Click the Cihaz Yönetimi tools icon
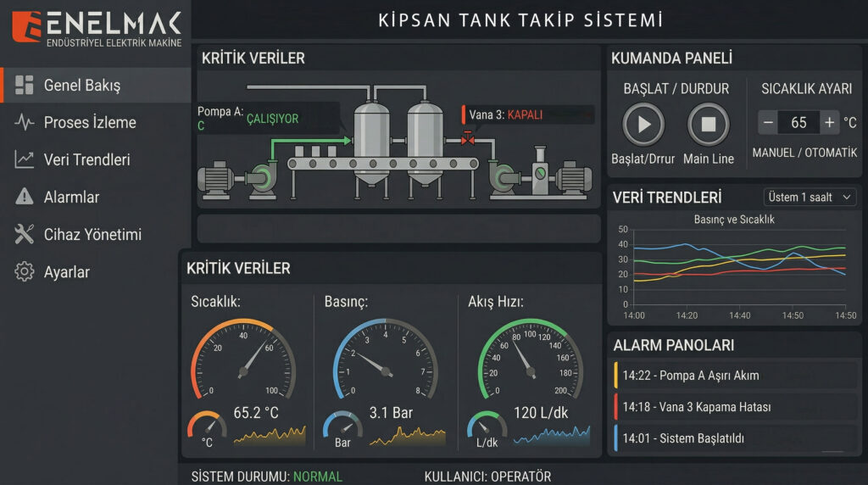 click(x=24, y=235)
